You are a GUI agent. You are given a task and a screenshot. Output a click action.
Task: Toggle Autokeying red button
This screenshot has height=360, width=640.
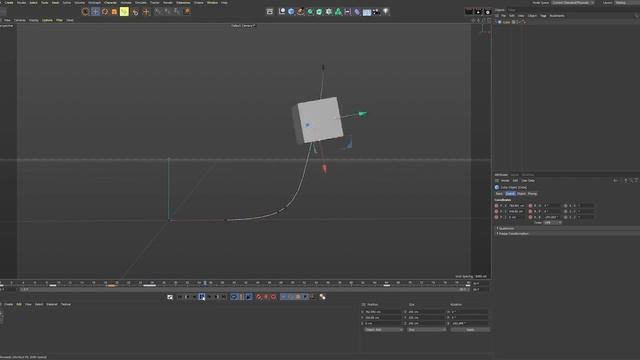pyautogui.click(x=266, y=297)
